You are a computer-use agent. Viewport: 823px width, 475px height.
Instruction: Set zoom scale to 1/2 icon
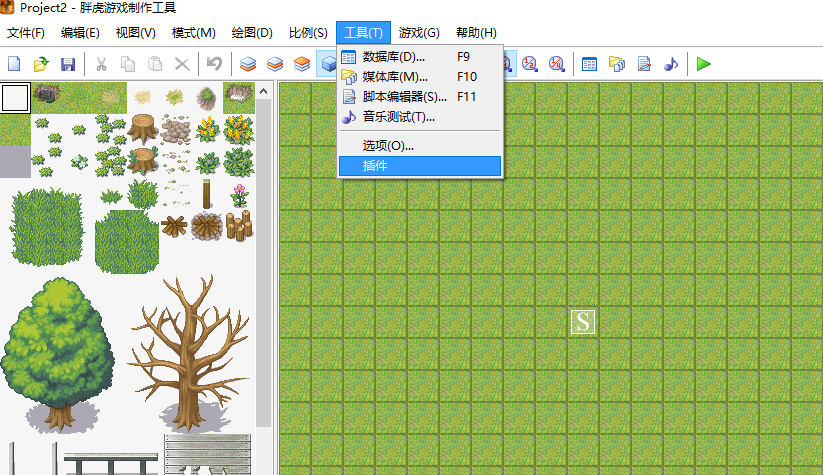coord(529,64)
